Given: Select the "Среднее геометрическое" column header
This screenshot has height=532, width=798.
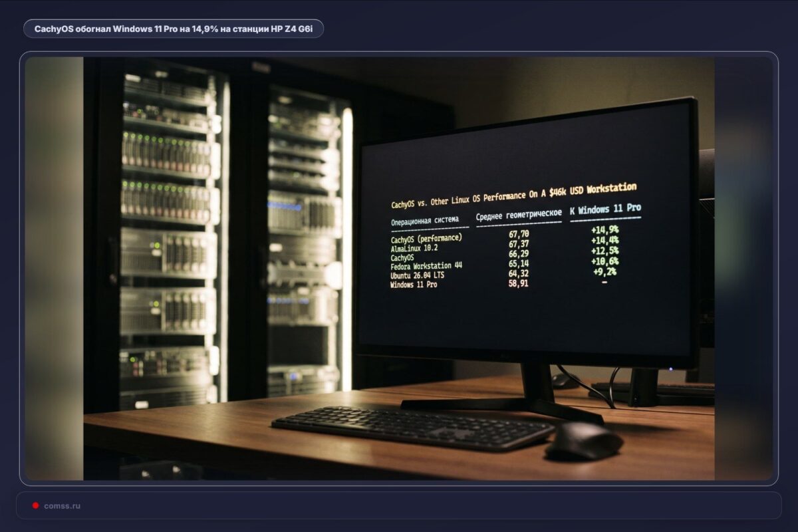Looking at the screenshot, I should pyautogui.click(x=519, y=215).
